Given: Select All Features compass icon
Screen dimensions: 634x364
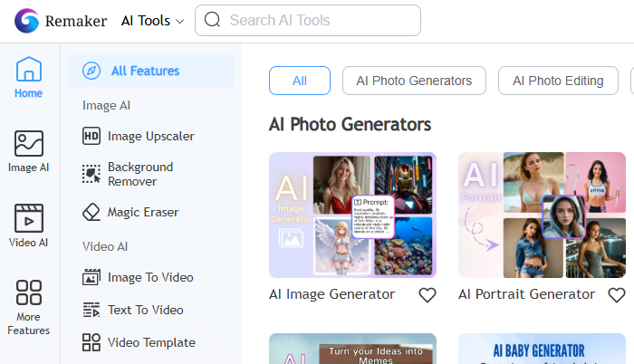Looking at the screenshot, I should [91, 71].
